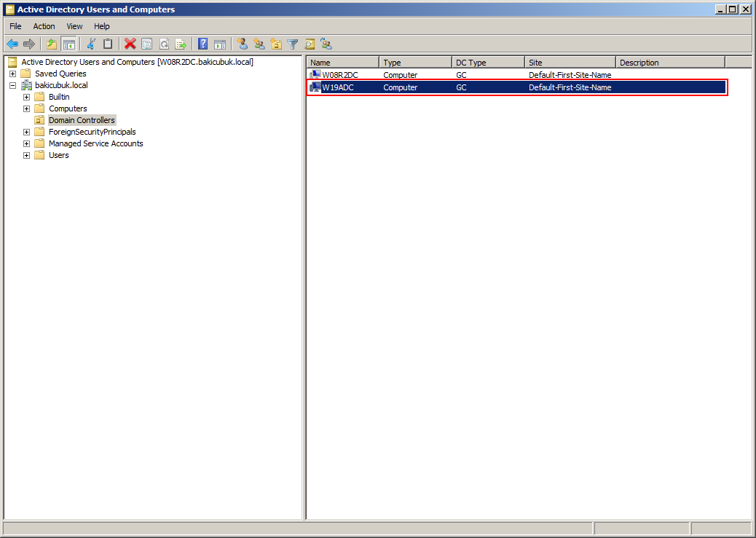Click the Forward arrow toolbar icon

pos(29,44)
